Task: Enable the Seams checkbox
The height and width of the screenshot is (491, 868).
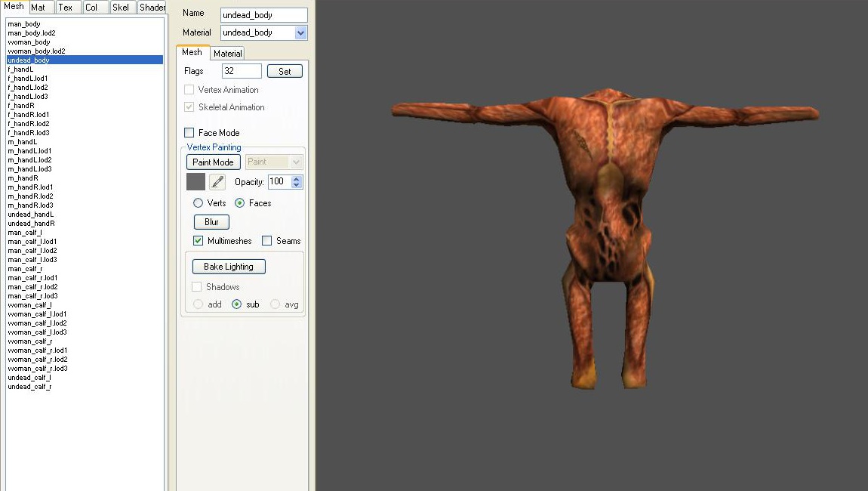Action: (x=267, y=240)
